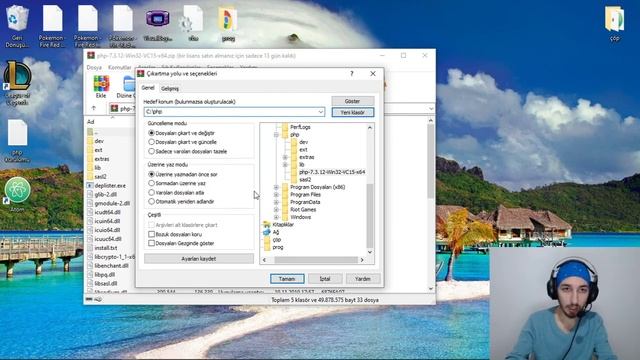Select php-7.3.12-Win32-VC15-x64 folder in tree
This screenshot has width=640, height=360.
click(328, 172)
